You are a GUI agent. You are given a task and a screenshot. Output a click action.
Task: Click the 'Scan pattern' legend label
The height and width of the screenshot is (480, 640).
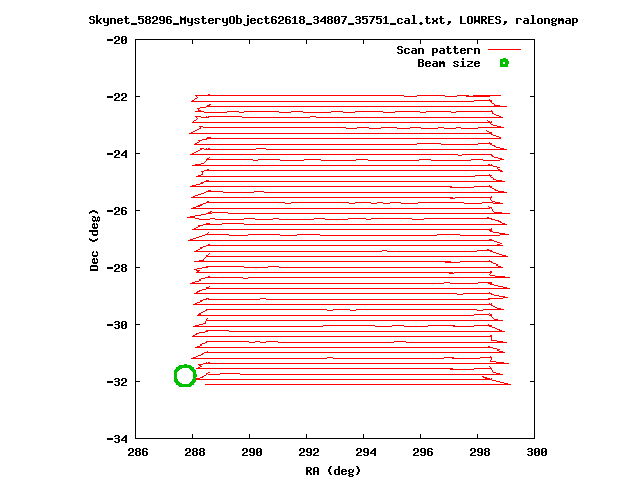click(x=438, y=50)
